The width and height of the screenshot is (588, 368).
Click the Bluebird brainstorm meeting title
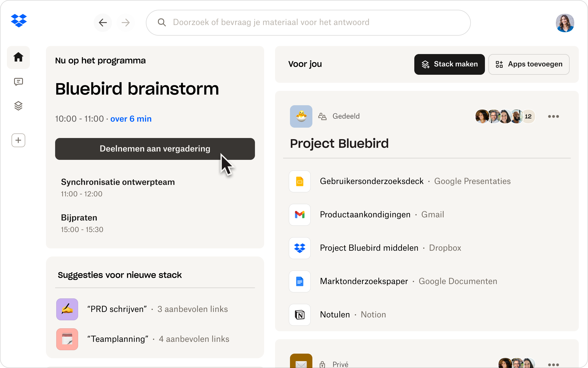tap(137, 89)
